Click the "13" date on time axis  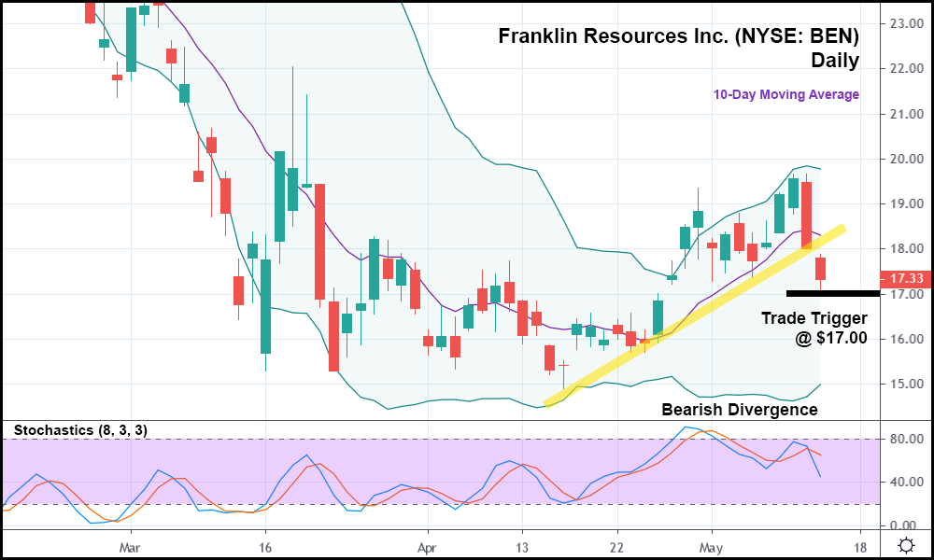(x=522, y=548)
